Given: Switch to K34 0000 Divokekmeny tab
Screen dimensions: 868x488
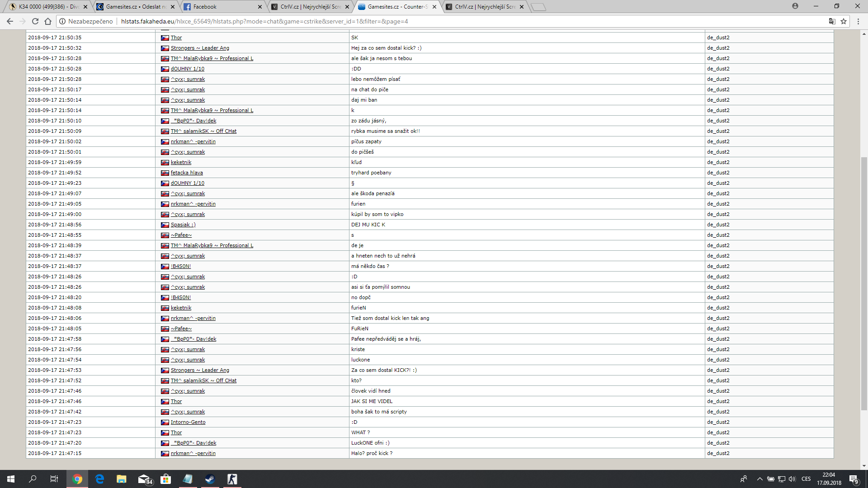Looking at the screenshot, I should tap(45, 7).
